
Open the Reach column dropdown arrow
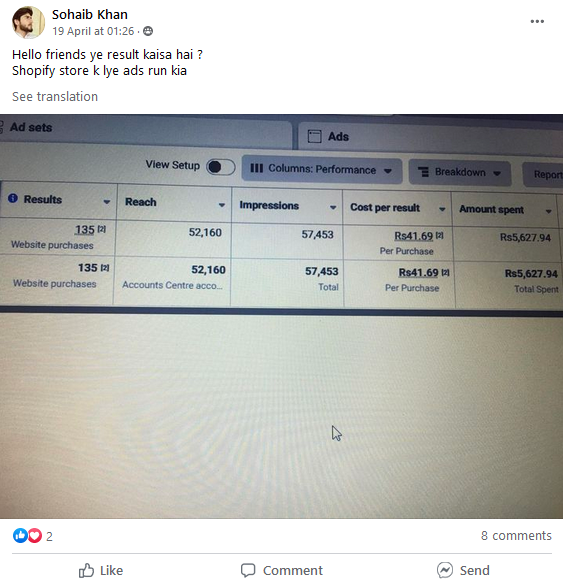[222, 205]
